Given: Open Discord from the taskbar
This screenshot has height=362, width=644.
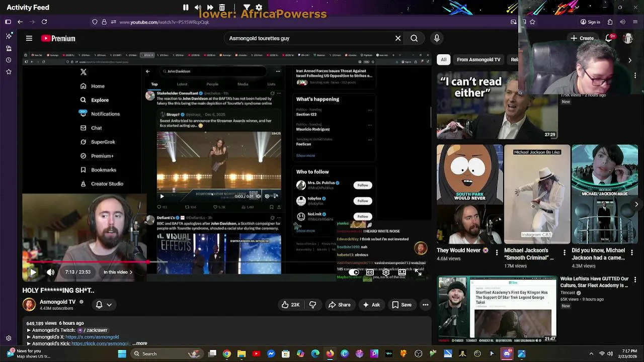Looking at the screenshot, I should 507,354.
